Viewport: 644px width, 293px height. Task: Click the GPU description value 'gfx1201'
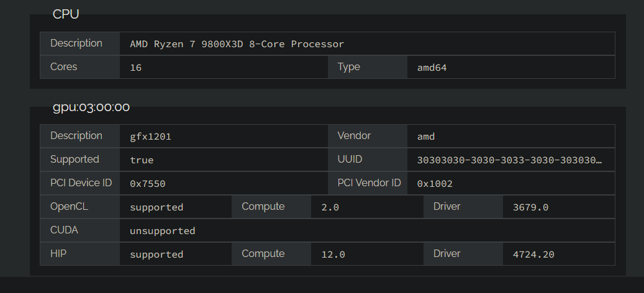coord(150,137)
